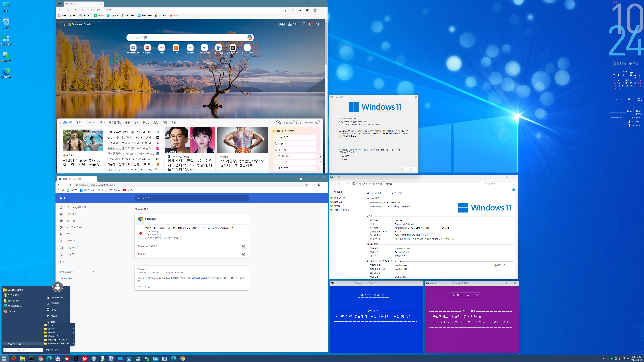Switch to 팔로우 feed tab
The height and width of the screenshot is (362, 644).
(79, 122)
